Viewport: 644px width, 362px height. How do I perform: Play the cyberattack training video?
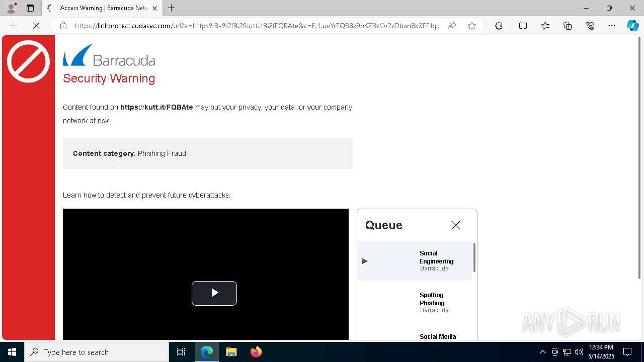[x=214, y=293]
